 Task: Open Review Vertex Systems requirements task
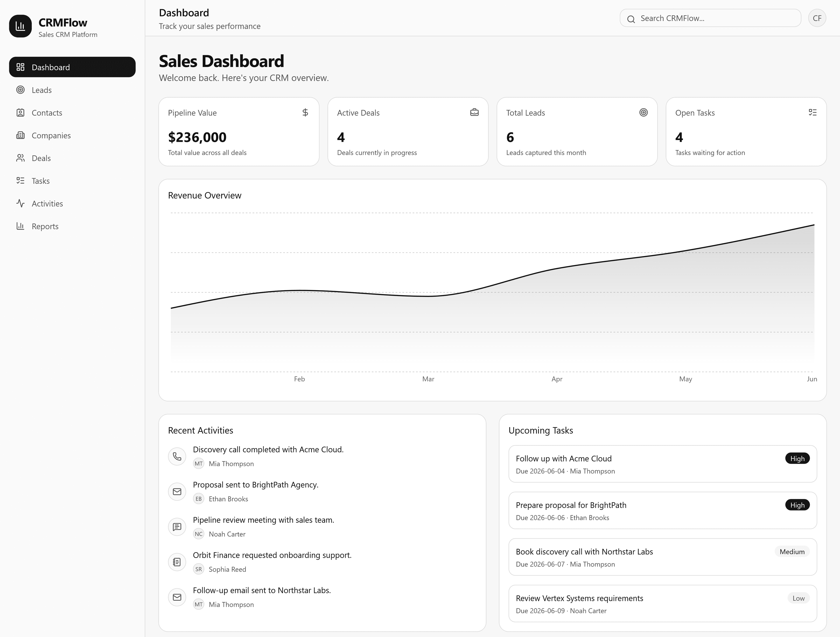pyautogui.click(x=663, y=604)
